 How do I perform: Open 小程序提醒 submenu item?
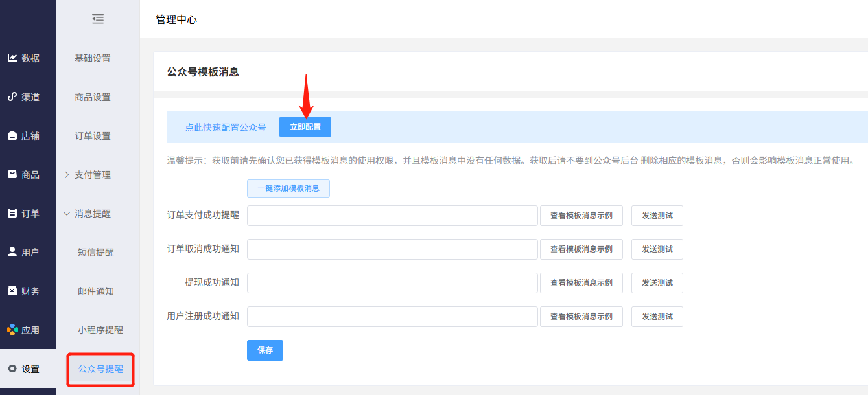[100, 330]
